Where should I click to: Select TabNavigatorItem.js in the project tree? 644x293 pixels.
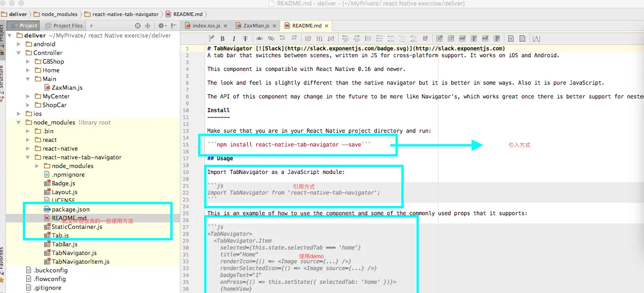pyautogui.click(x=77, y=262)
